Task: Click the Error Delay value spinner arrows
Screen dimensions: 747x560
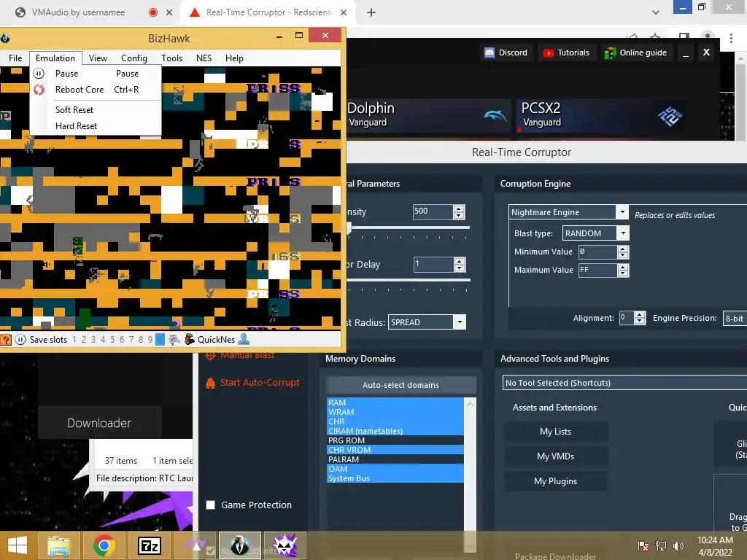Action: (x=460, y=265)
